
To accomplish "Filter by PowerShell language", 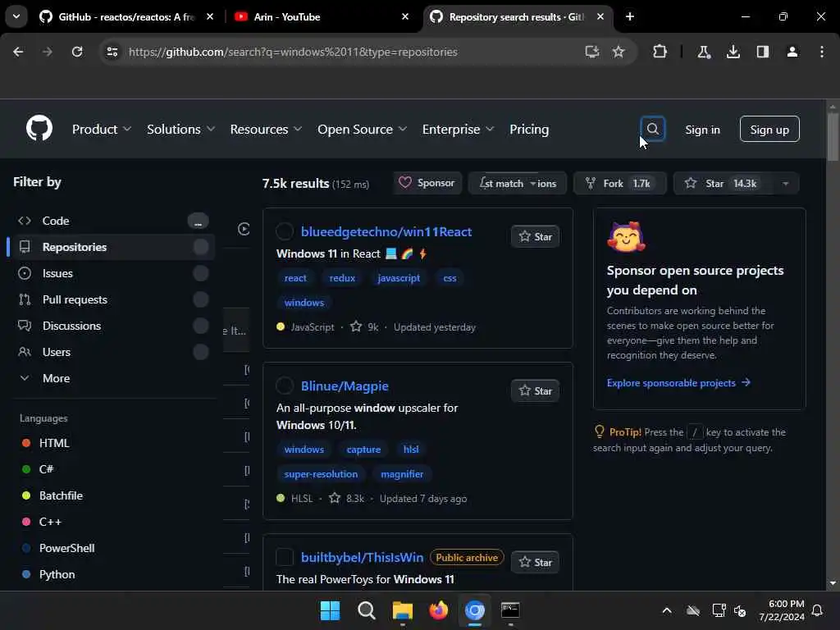I will pyautogui.click(x=58, y=548).
